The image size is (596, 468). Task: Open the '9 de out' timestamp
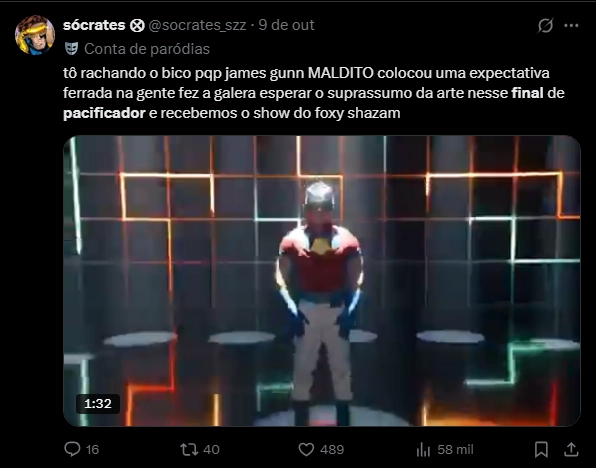point(286,25)
